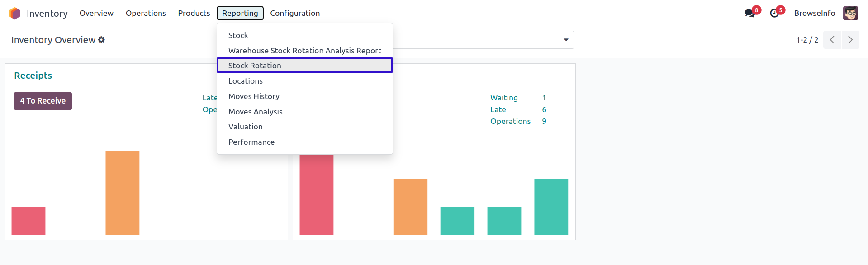Click the search input field

[x=475, y=40]
